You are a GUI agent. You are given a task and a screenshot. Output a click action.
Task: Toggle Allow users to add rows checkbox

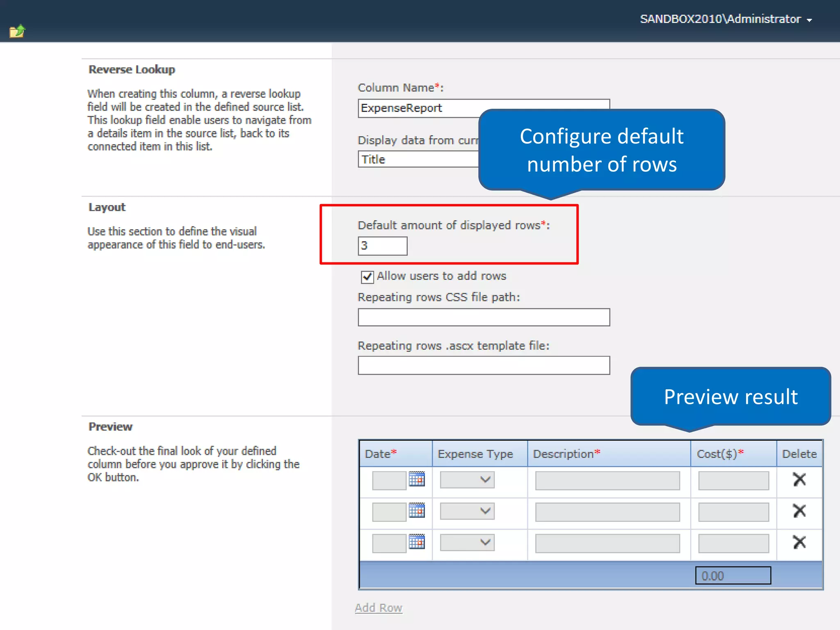pos(367,277)
